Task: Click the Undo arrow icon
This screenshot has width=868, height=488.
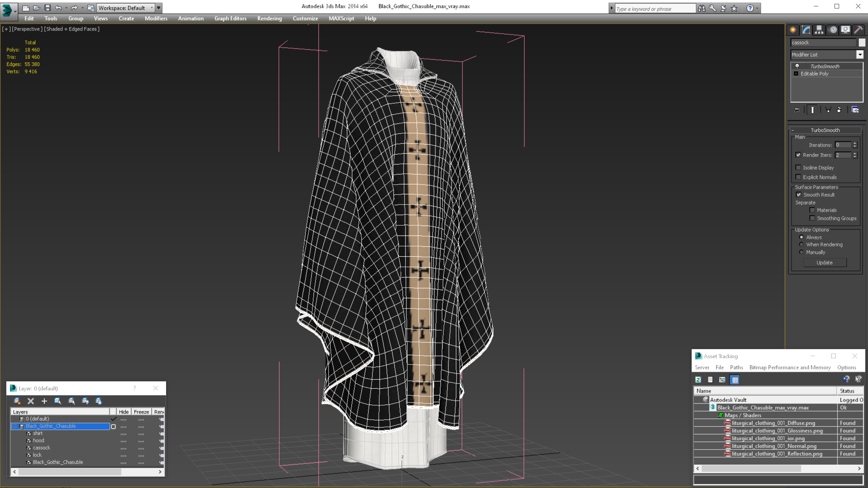Action: [58, 8]
